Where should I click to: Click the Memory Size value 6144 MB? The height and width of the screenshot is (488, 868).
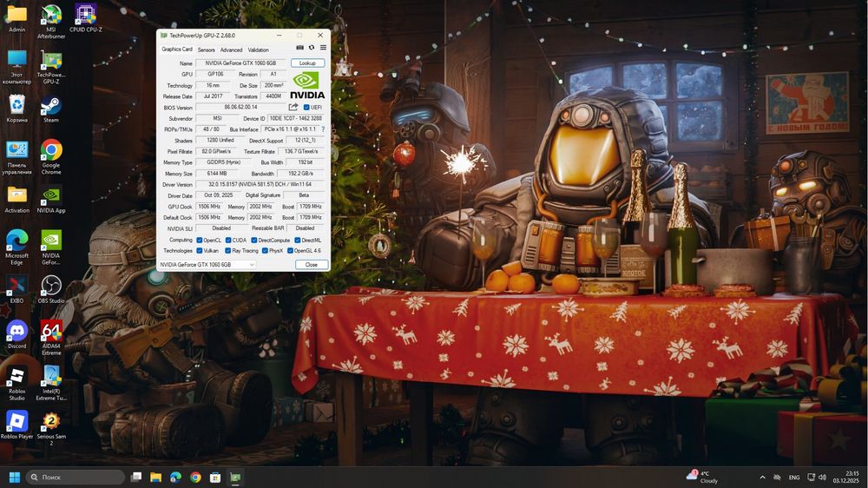[217, 174]
